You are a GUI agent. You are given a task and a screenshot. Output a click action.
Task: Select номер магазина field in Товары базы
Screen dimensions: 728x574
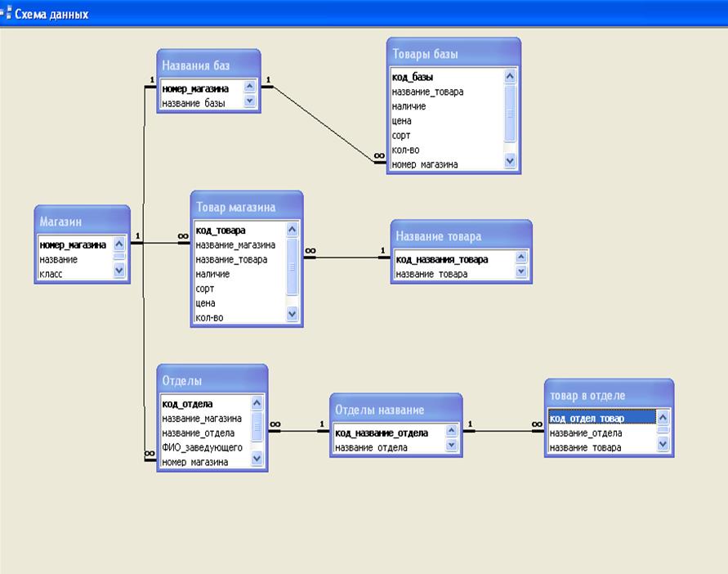(447, 164)
